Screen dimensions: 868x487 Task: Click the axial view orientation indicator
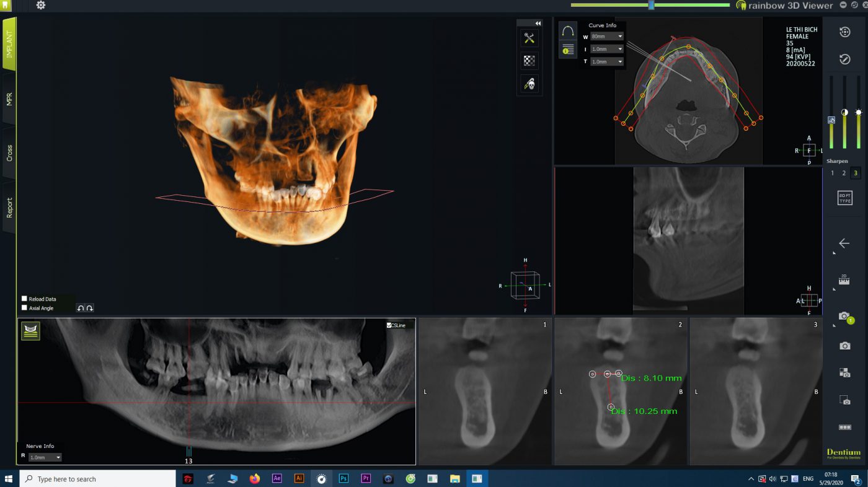coord(808,151)
